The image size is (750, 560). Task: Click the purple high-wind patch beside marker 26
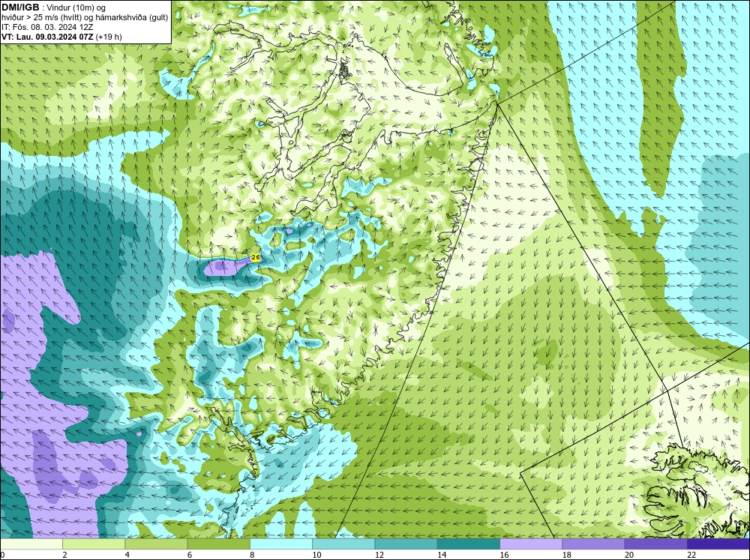coord(226,268)
